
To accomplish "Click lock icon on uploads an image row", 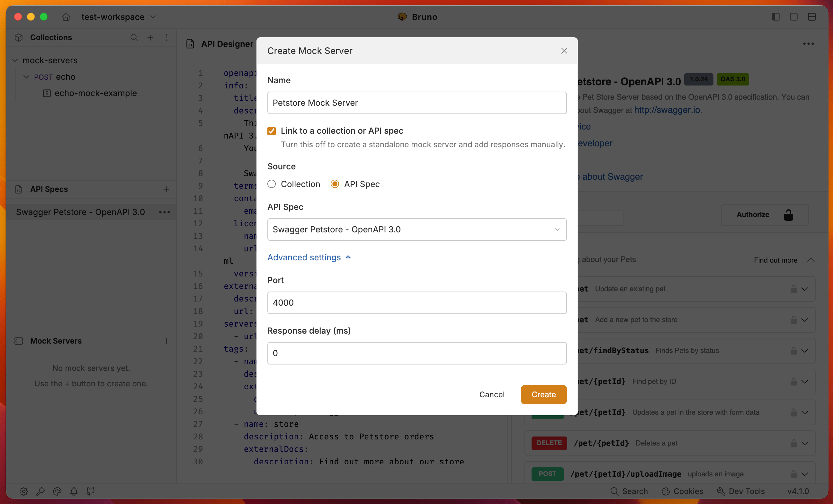I will click(793, 474).
